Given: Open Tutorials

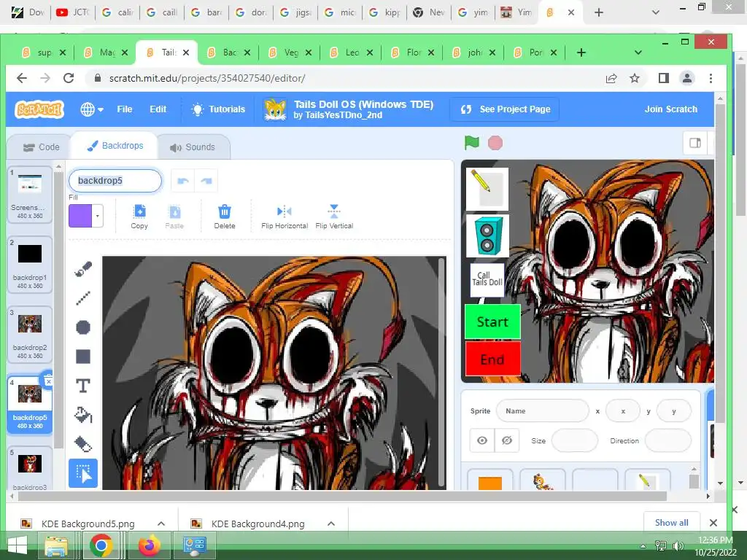Looking at the screenshot, I should 218,109.
